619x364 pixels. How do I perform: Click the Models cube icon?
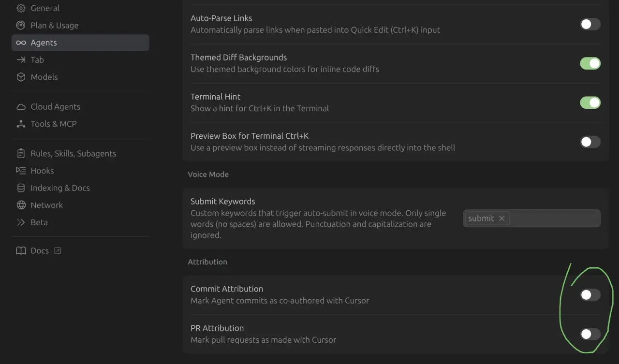point(21,77)
